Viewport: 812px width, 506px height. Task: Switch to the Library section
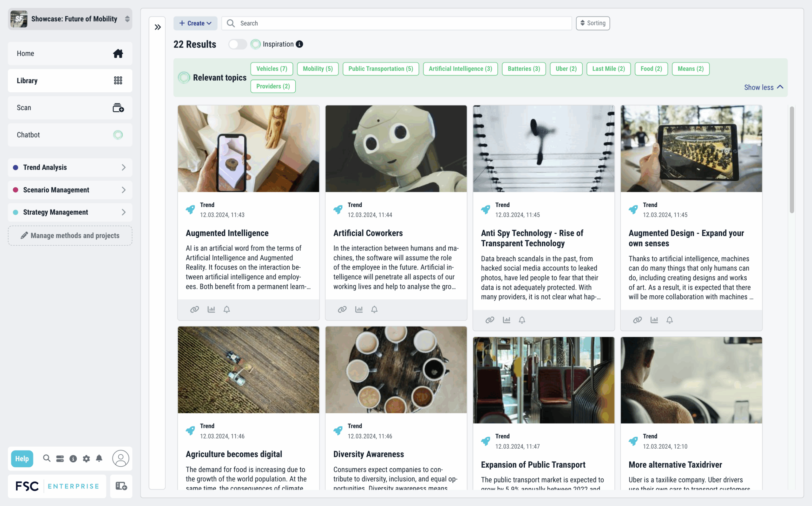pyautogui.click(x=70, y=80)
